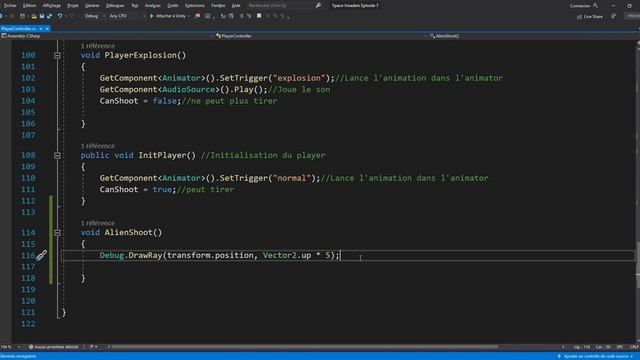Click the search magnifier icon in title bar
The height and width of the screenshot is (360, 640).
318,6
